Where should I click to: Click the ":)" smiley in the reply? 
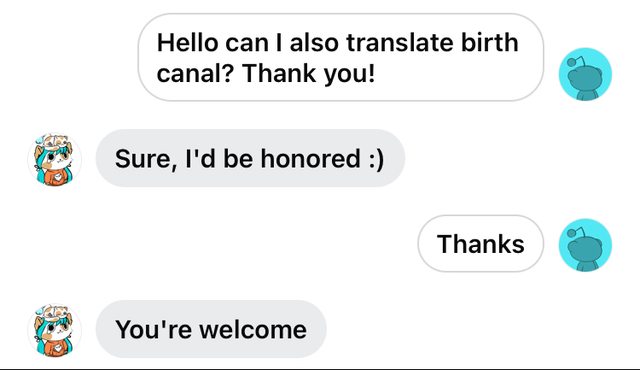tap(376, 159)
